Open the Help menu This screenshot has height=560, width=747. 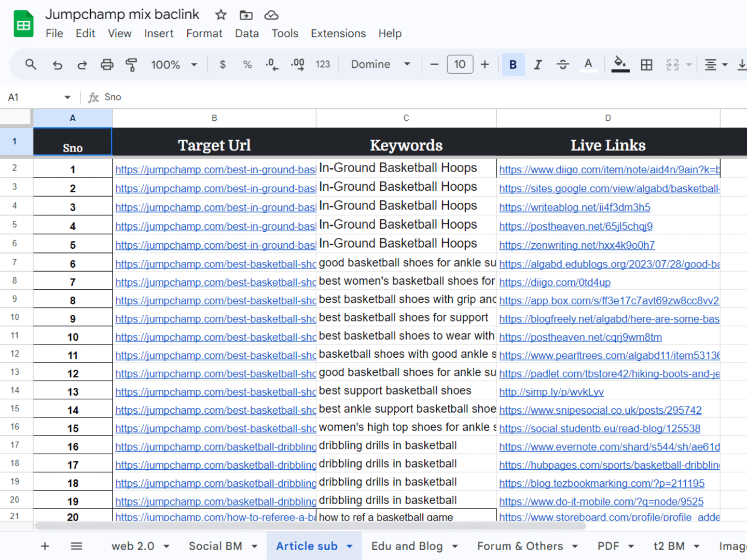(x=390, y=34)
